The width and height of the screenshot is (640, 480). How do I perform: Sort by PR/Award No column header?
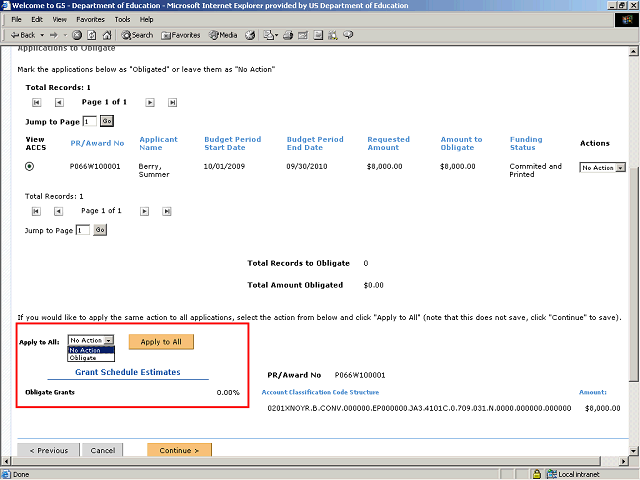click(97, 143)
